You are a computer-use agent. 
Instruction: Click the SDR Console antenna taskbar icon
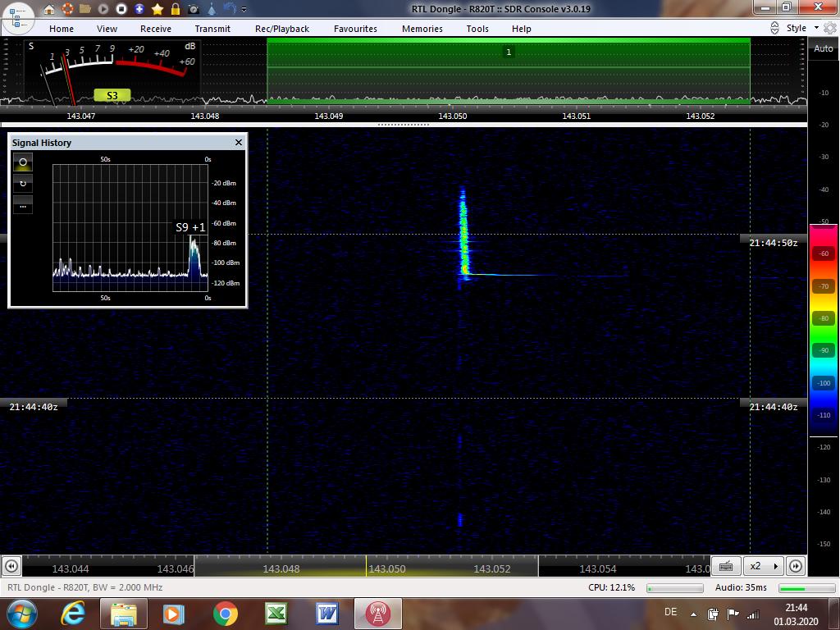click(x=377, y=614)
